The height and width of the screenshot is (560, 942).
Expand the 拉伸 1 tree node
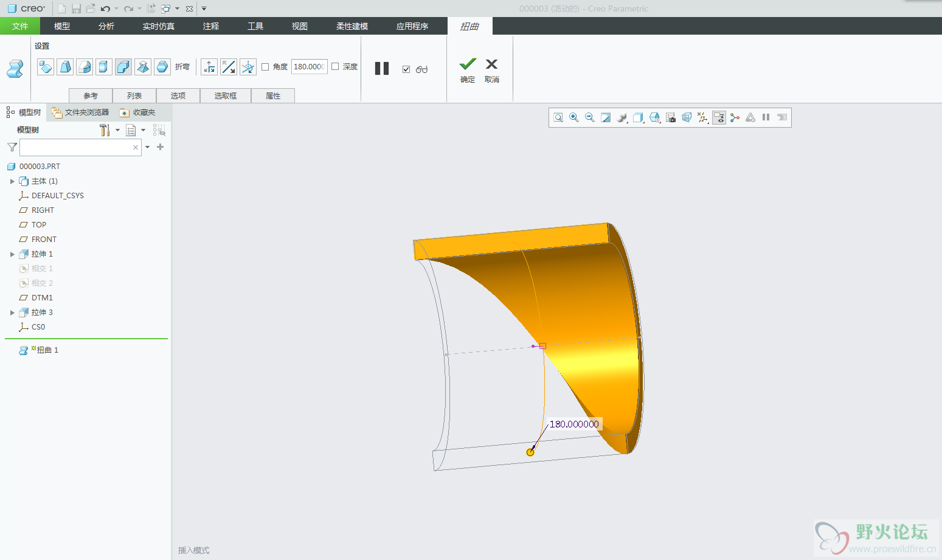12,254
